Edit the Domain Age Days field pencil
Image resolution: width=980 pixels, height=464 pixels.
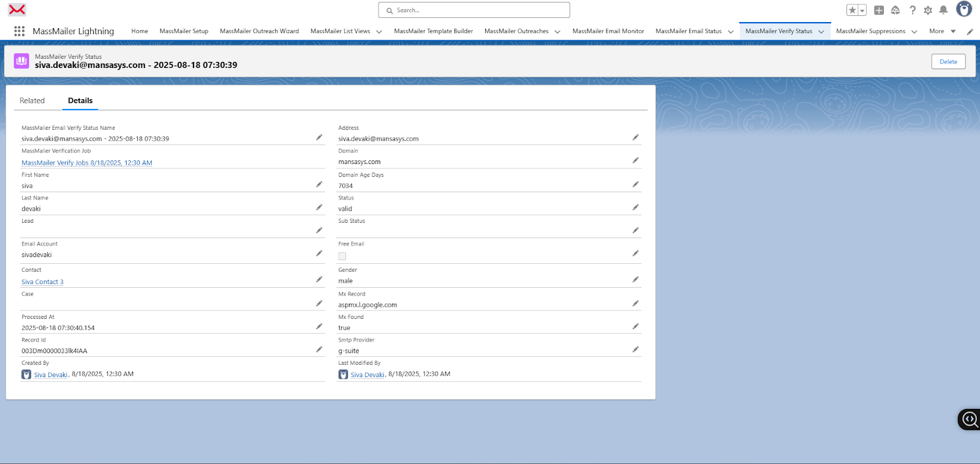tap(636, 184)
